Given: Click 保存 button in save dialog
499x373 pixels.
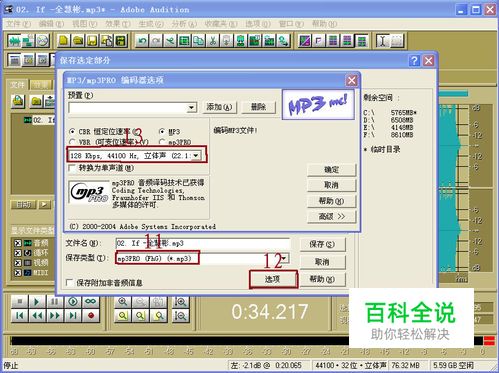Looking at the screenshot, I should coord(322,244).
